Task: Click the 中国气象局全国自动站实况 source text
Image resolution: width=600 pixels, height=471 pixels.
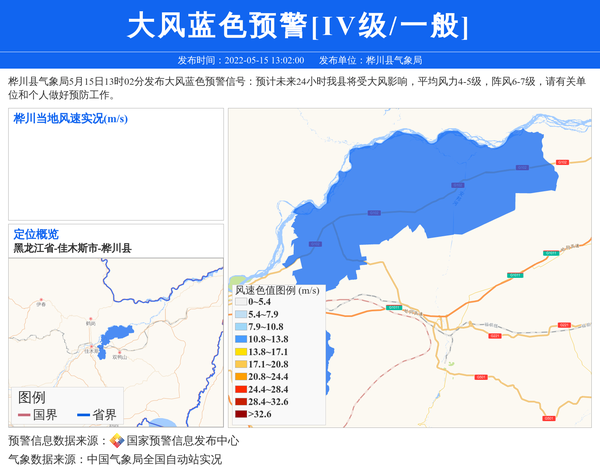Action: click(154, 460)
